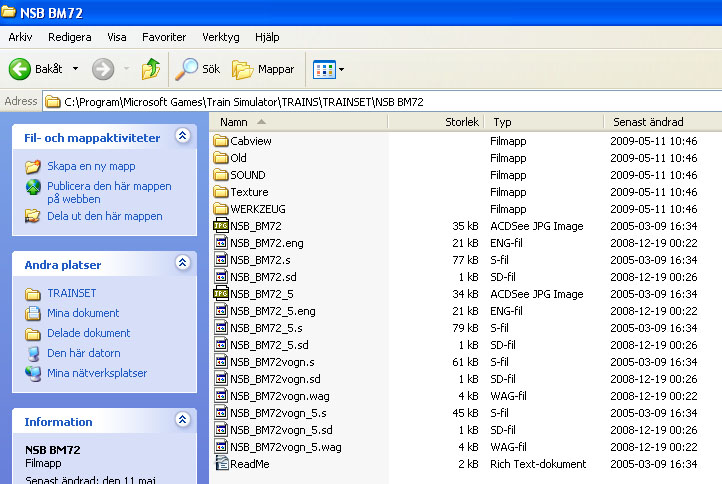Click the Views grid icon
Screen dimensions: 722x484
[x=325, y=70]
